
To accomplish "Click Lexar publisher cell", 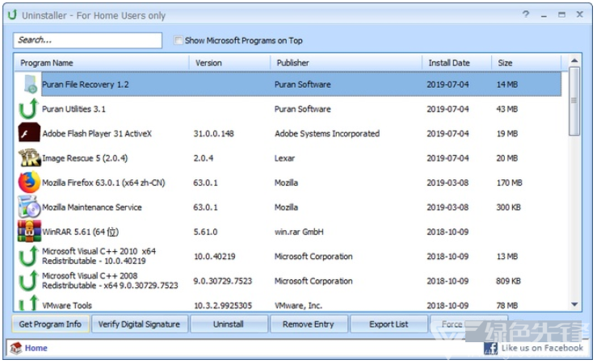I will tap(284, 158).
